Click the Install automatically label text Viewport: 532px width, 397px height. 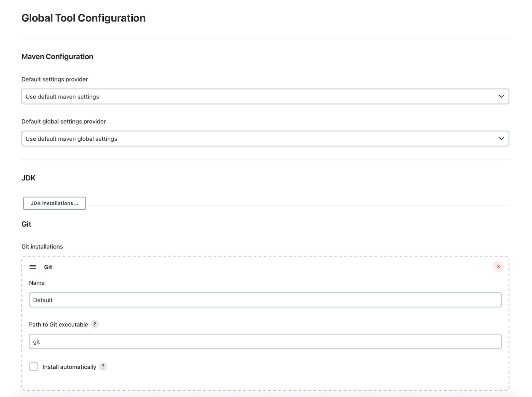(69, 367)
